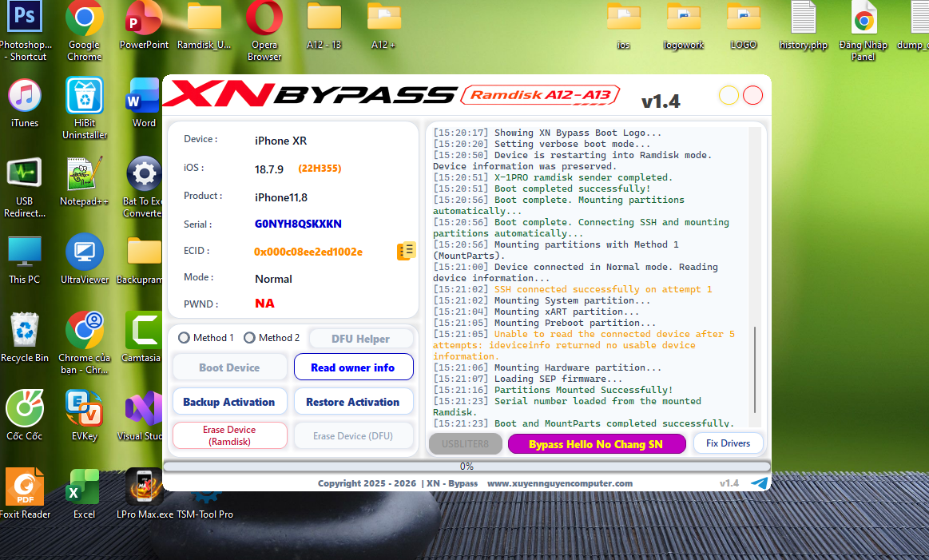Open the PowerPoint desktop icon
The width and height of the screenshot is (929, 560).
coord(144,25)
